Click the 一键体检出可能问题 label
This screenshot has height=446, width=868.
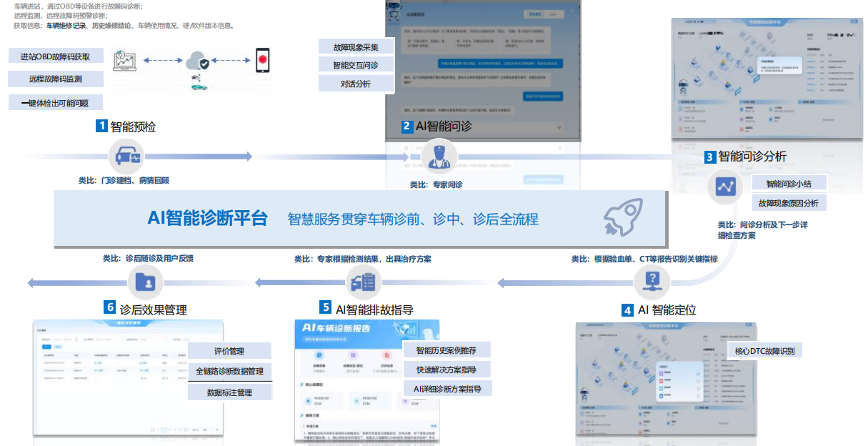point(56,102)
